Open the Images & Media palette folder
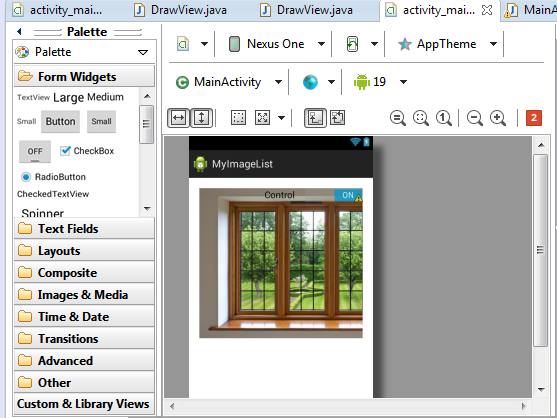The width and height of the screenshot is (557, 418). point(84,295)
